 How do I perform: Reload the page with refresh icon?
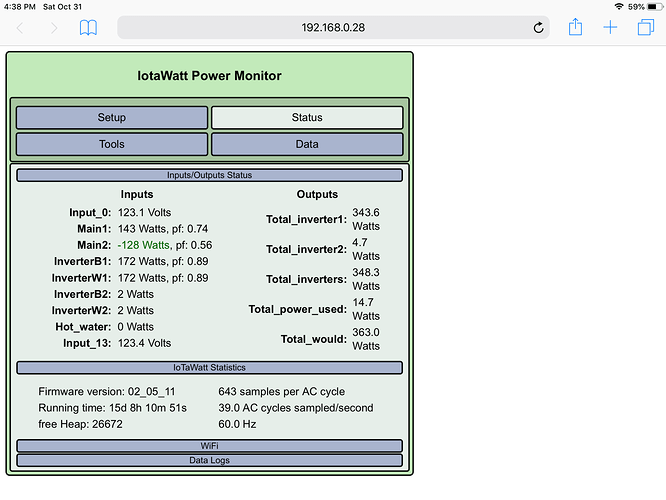538,28
